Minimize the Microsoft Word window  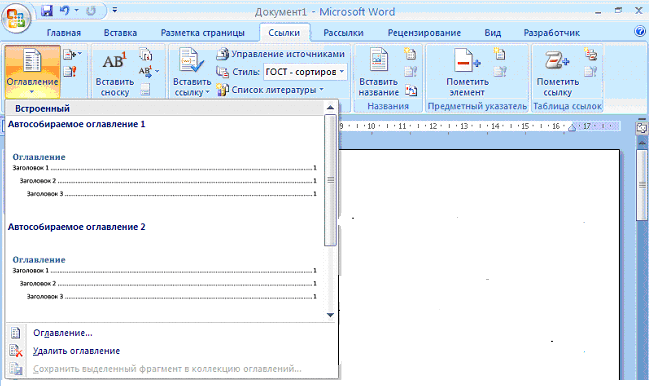[x=598, y=12]
